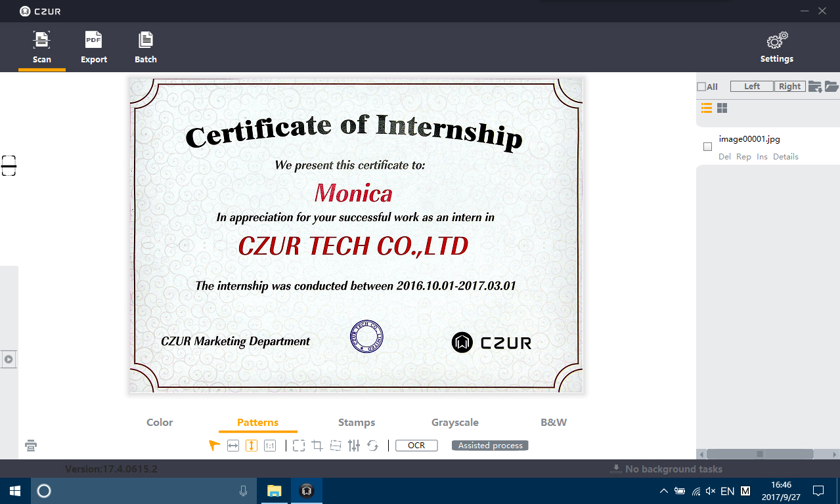Image resolution: width=840 pixels, height=504 pixels.
Task: Click the M input method icon
Action: pos(745,491)
